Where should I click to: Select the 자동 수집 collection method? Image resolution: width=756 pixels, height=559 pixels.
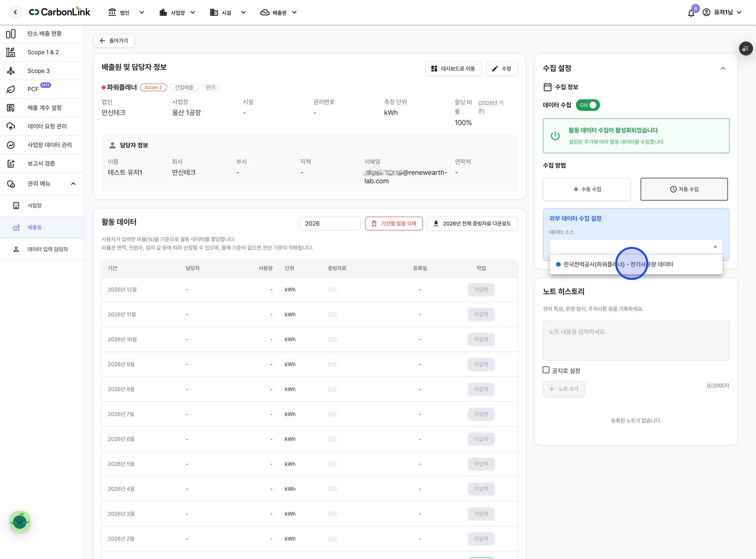pyautogui.click(x=684, y=189)
